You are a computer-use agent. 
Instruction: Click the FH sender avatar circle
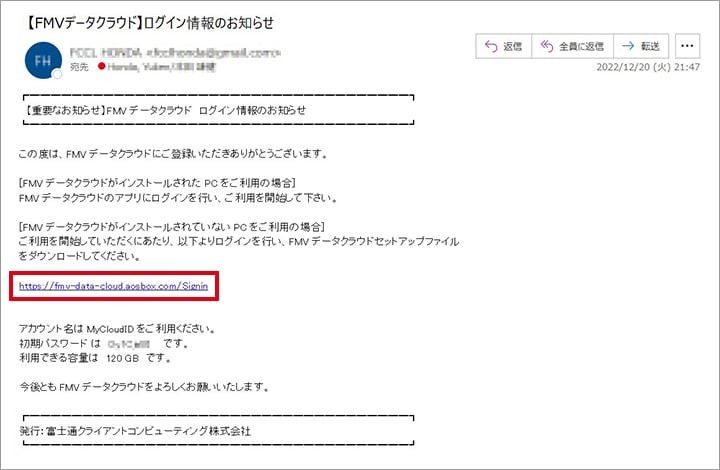click(41, 58)
